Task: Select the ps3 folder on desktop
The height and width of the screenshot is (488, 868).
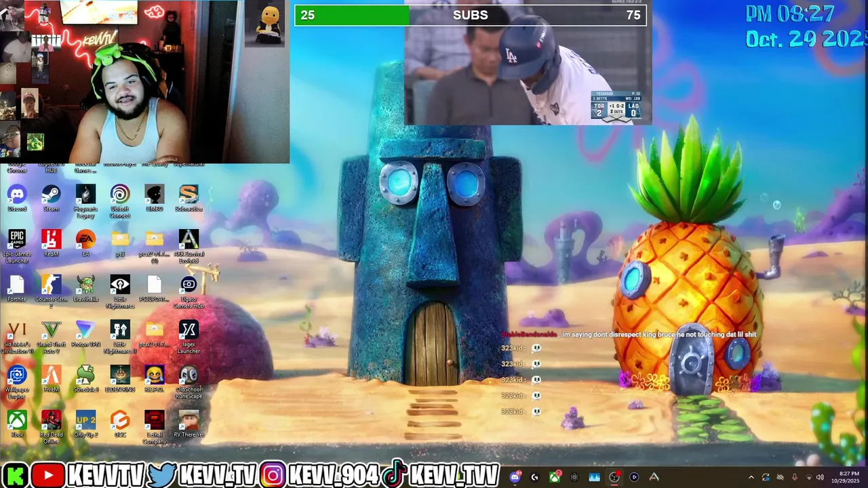Action: pyautogui.click(x=120, y=243)
